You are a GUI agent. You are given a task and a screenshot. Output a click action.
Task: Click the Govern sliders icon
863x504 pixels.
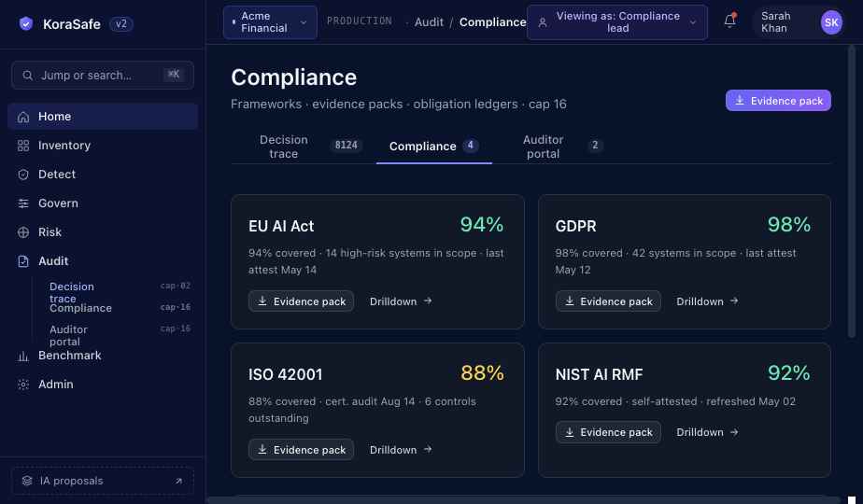[23, 203]
